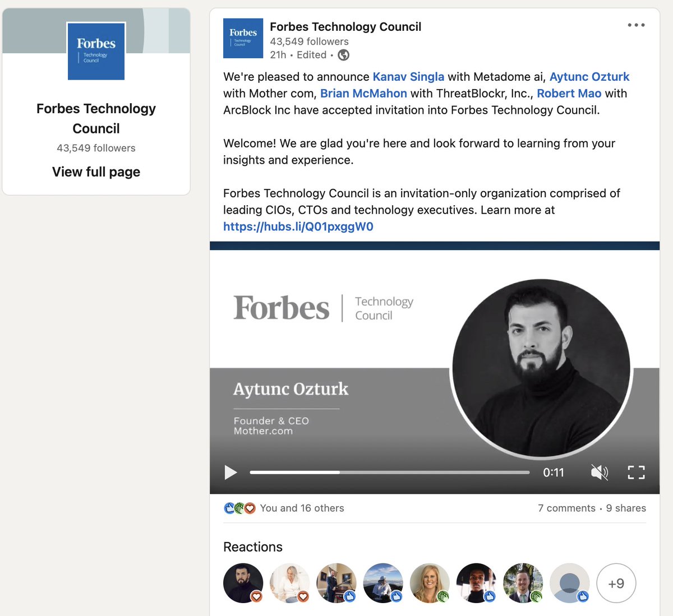Open Robert Mao's profile link
673x616 pixels.
(x=569, y=94)
